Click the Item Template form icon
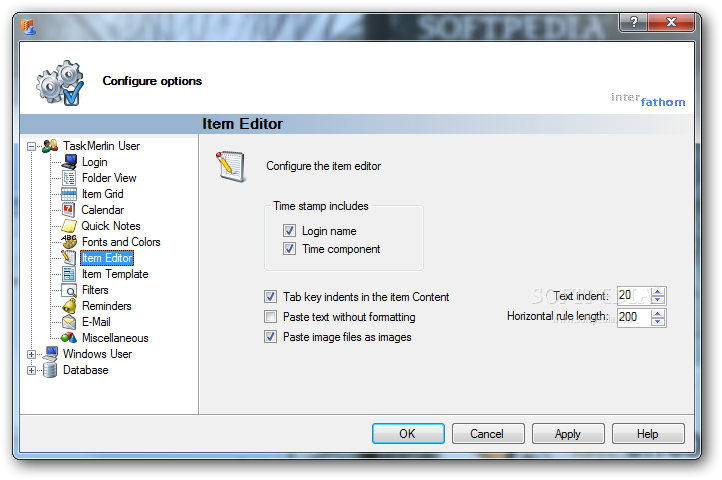722x480 pixels. (x=69, y=274)
